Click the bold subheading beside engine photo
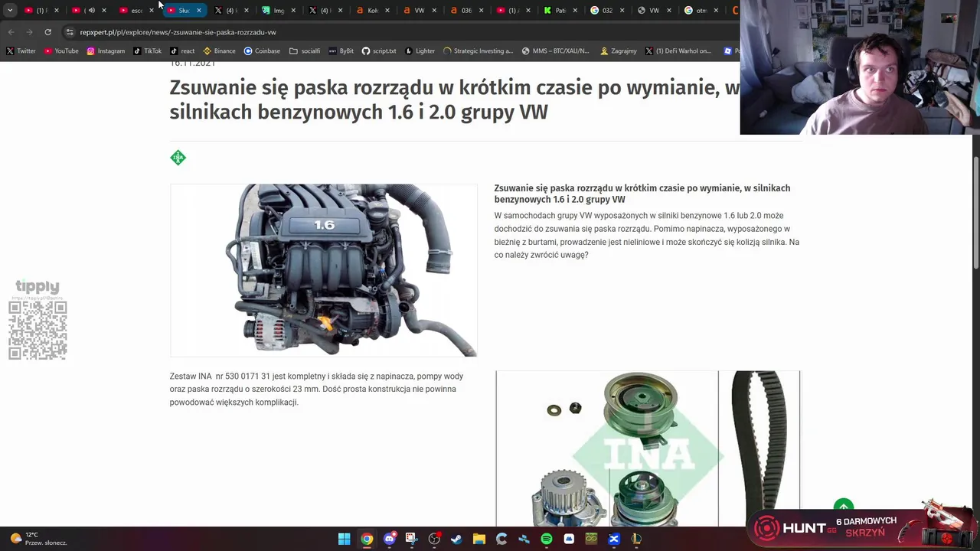Viewport: 980px width, 551px height. click(642, 194)
